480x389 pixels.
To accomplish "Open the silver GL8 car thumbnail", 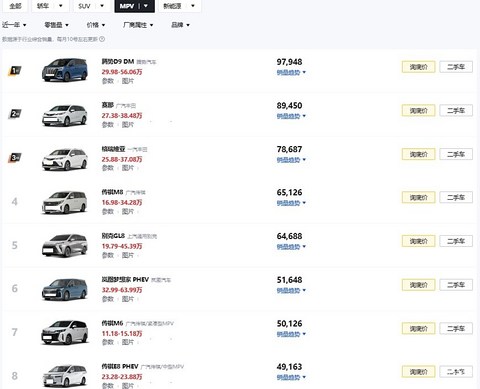I will point(65,245).
